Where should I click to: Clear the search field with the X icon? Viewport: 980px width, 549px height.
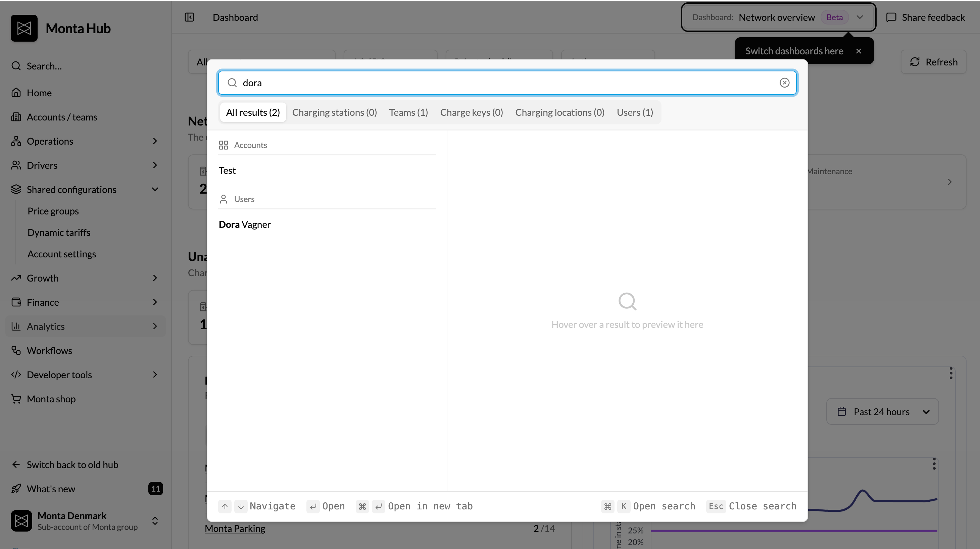(784, 83)
